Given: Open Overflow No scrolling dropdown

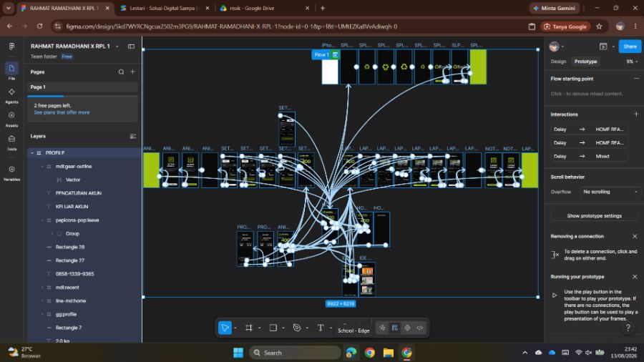Looking at the screenshot, I should pyautogui.click(x=610, y=192).
